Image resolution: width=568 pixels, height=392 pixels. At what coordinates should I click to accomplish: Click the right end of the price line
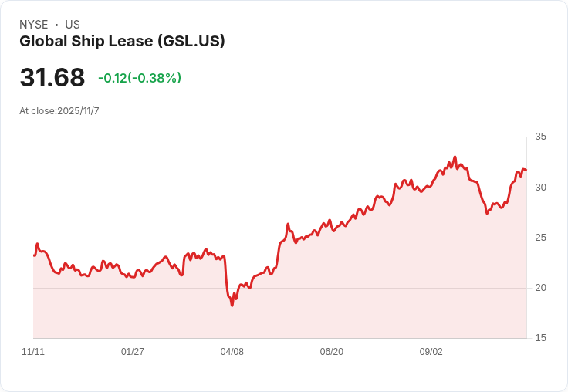(x=526, y=171)
